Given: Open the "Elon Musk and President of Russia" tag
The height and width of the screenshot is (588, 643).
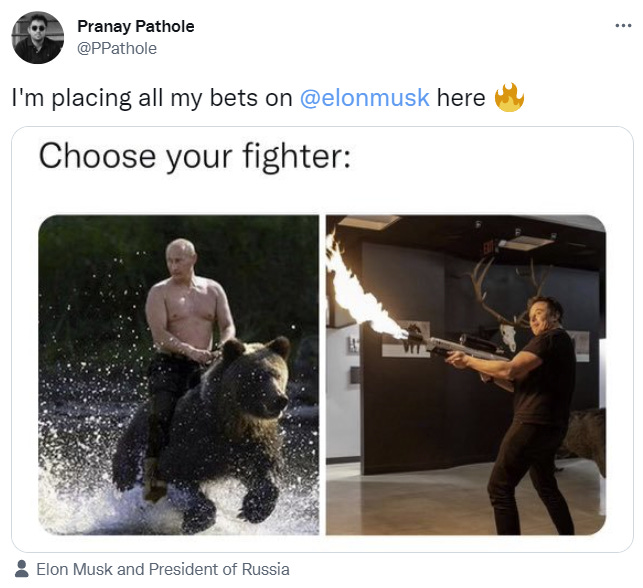Looking at the screenshot, I should pos(163,569).
